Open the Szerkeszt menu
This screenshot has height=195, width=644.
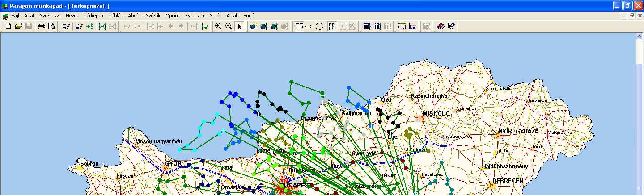click(x=50, y=16)
